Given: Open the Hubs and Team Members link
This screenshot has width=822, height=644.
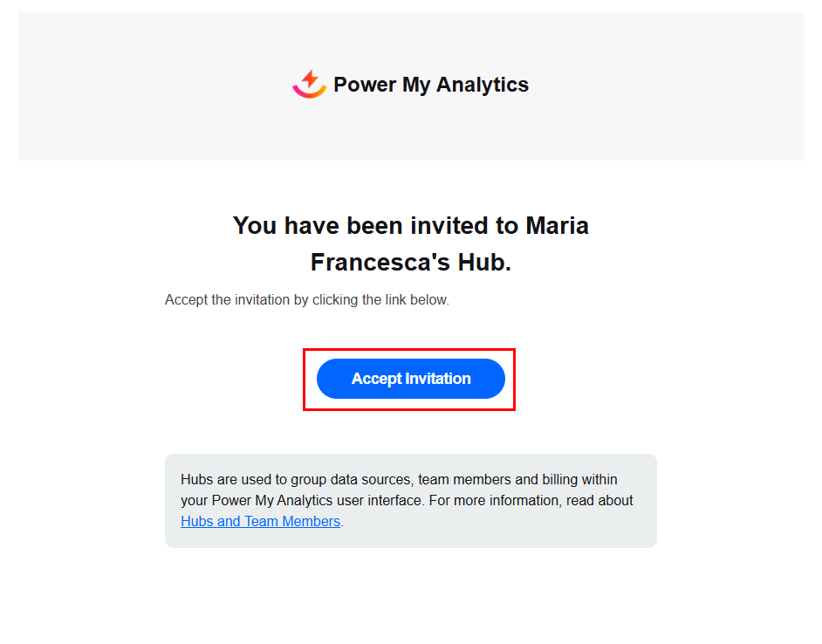Looking at the screenshot, I should click(x=260, y=522).
